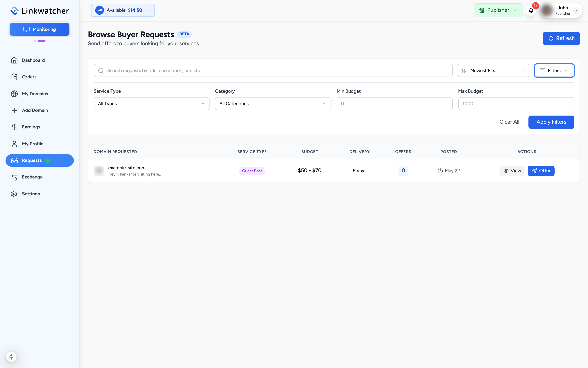The height and width of the screenshot is (368, 588).
Task: Open notifications bell
Action: [x=531, y=10]
